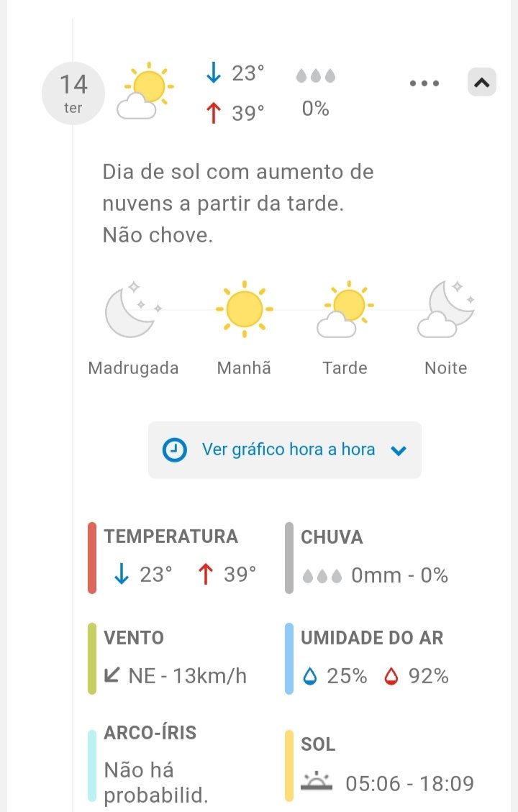Screen dimensions: 518x812
Task: Open Ver gráfico hora a hora
Action: click(x=288, y=450)
